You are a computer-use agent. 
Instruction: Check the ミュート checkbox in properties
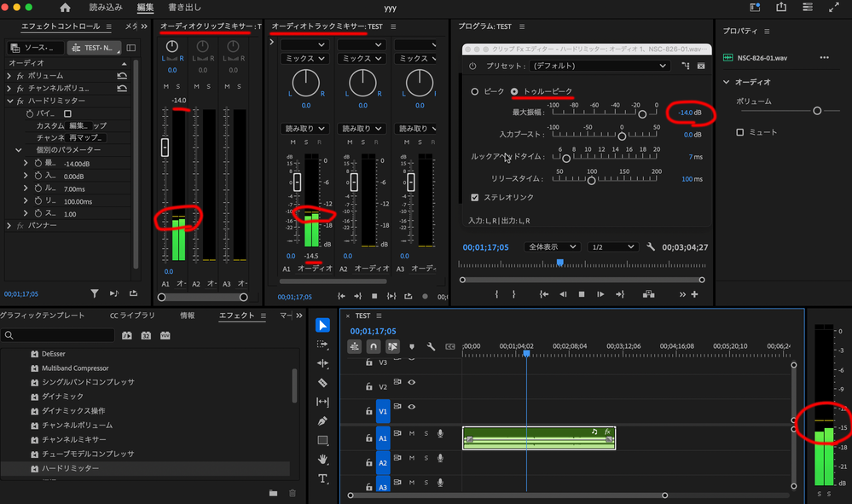pyautogui.click(x=740, y=132)
